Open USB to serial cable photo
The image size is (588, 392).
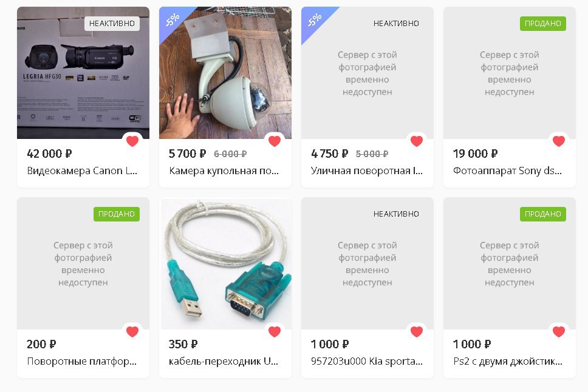(225, 263)
